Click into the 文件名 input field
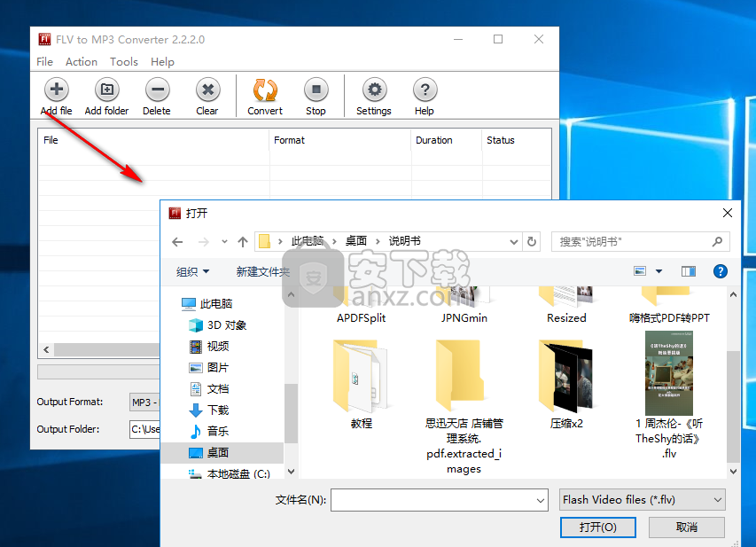 (x=433, y=500)
